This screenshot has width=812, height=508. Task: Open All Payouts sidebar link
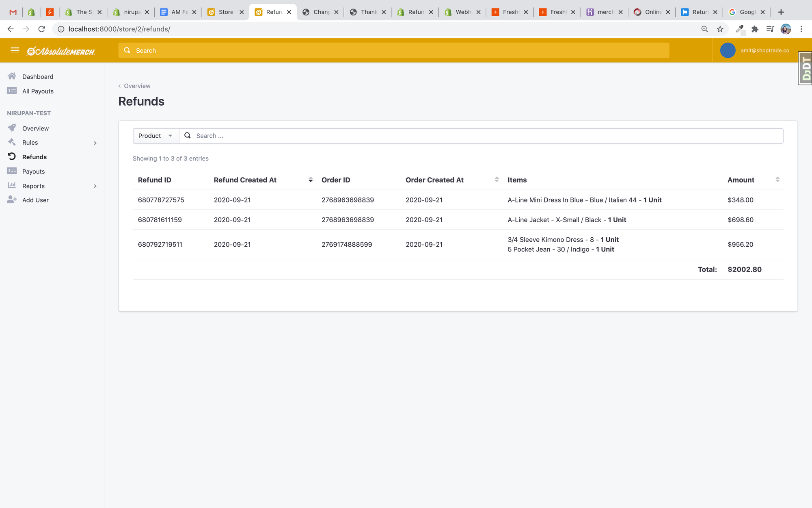(x=38, y=91)
